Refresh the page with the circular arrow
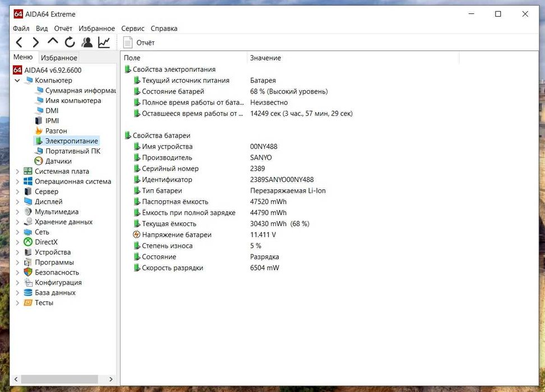 point(70,43)
